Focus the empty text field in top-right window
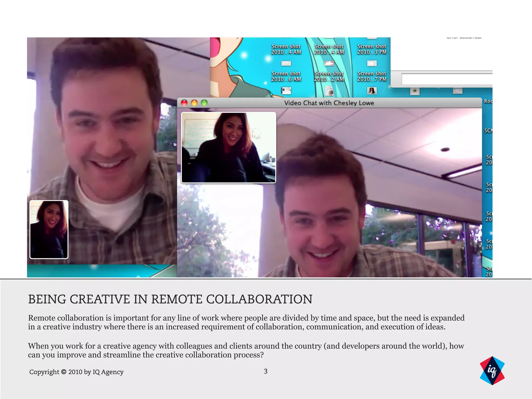 (x=447, y=79)
